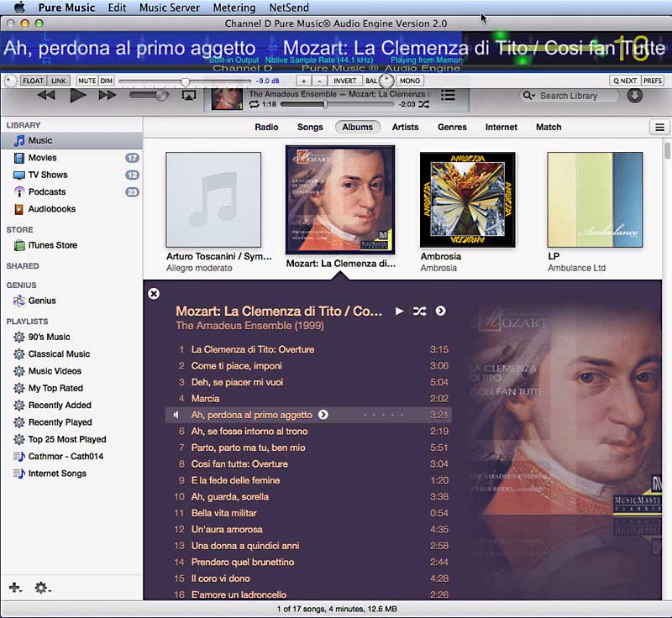Close the expanded album track view
The width and height of the screenshot is (672, 618).
click(x=154, y=294)
